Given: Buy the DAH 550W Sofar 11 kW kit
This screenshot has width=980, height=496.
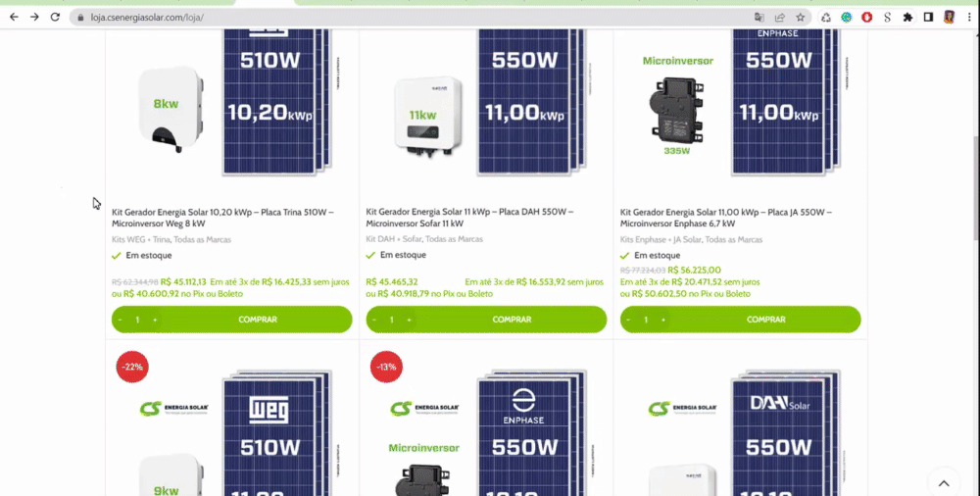Looking at the screenshot, I should (x=512, y=320).
